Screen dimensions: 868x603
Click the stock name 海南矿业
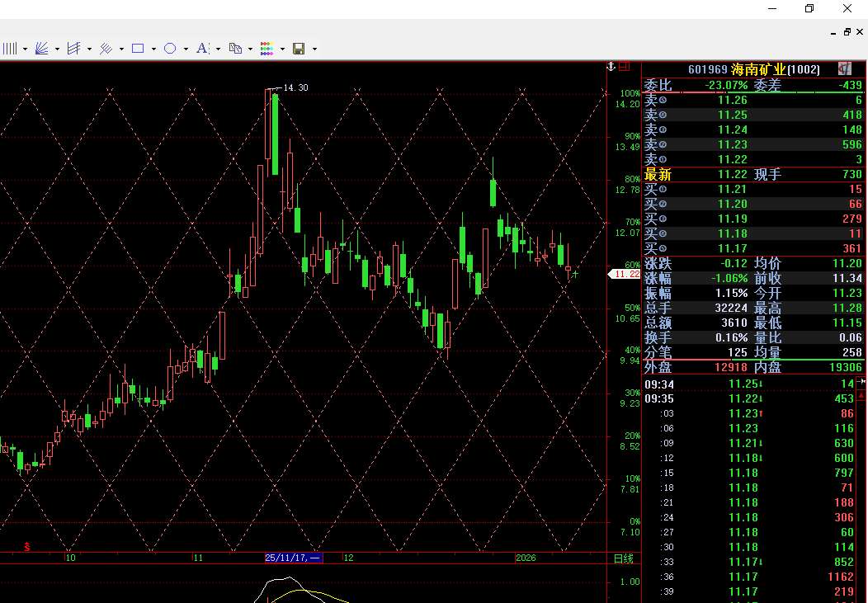(x=757, y=69)
